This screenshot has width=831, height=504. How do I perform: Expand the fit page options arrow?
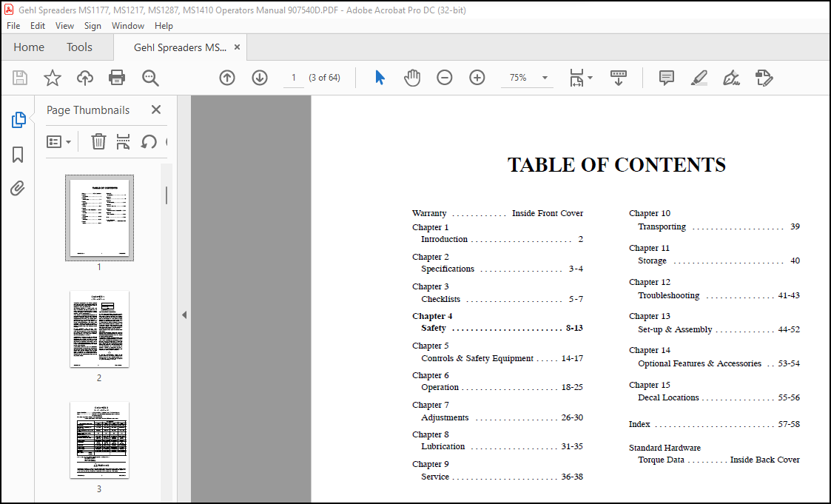coord(591,78)
